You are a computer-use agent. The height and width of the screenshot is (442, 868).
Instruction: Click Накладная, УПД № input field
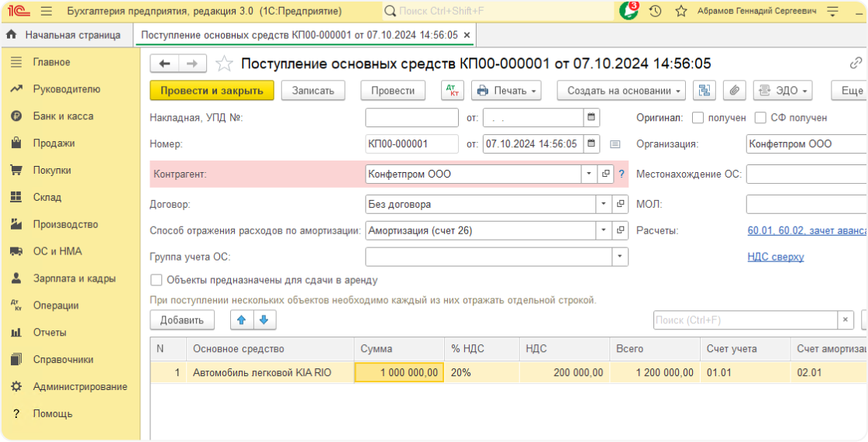point(412,117)
